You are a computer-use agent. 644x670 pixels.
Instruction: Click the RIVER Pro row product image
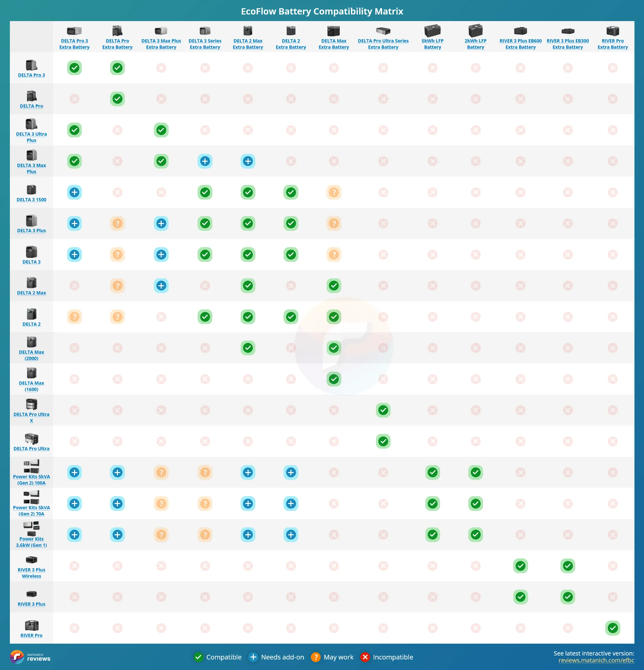tap(31, 625)
